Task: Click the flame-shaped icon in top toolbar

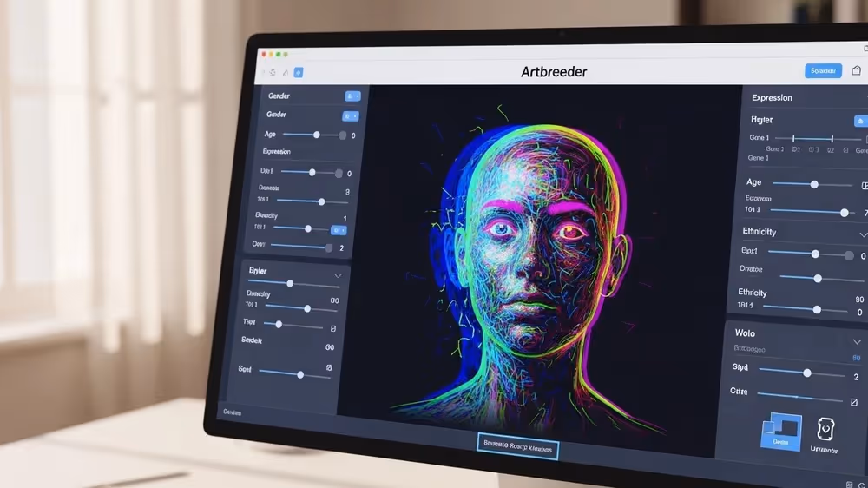Action: click(x=286, y=73)
